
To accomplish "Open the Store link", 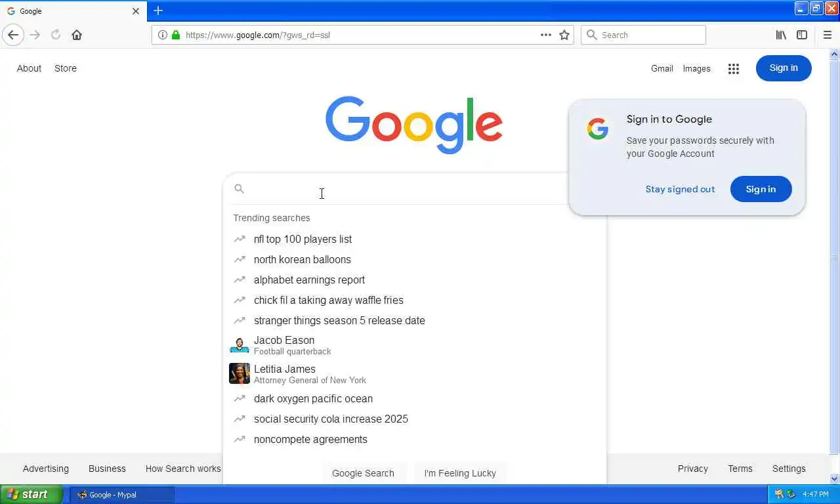I will (66, 68).
